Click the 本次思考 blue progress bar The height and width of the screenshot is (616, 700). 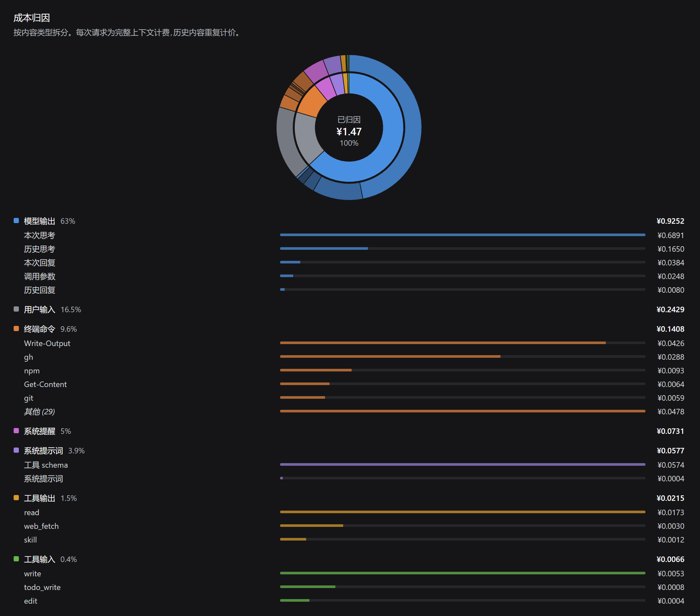[462, 235]
